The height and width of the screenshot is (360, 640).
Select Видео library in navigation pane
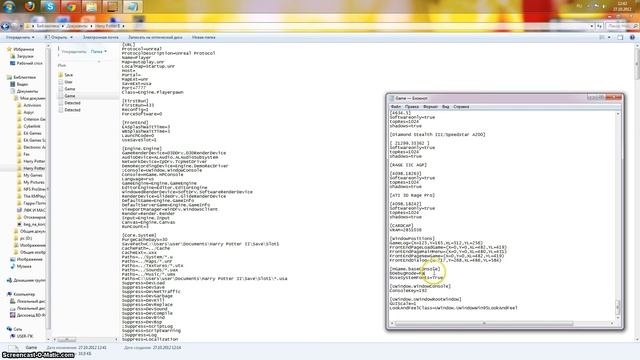[x=19, y=84]
